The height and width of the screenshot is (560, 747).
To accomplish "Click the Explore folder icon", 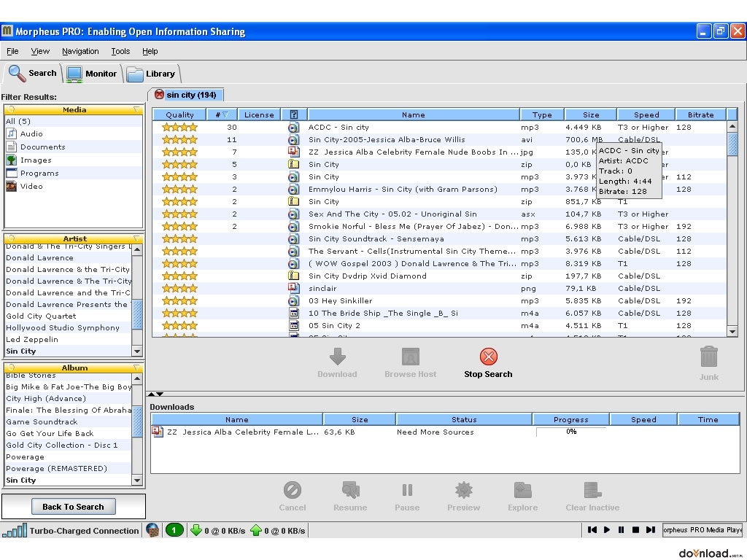I will 522,490.
